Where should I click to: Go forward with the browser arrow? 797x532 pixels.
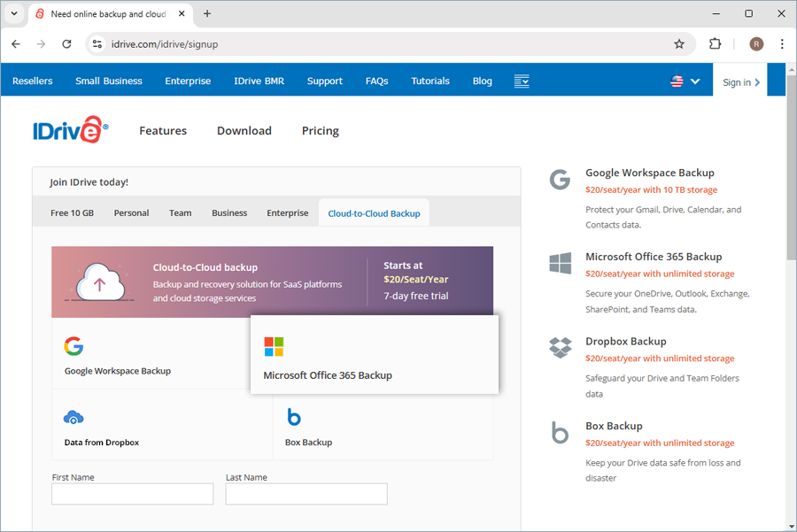(x=41, y=44)
